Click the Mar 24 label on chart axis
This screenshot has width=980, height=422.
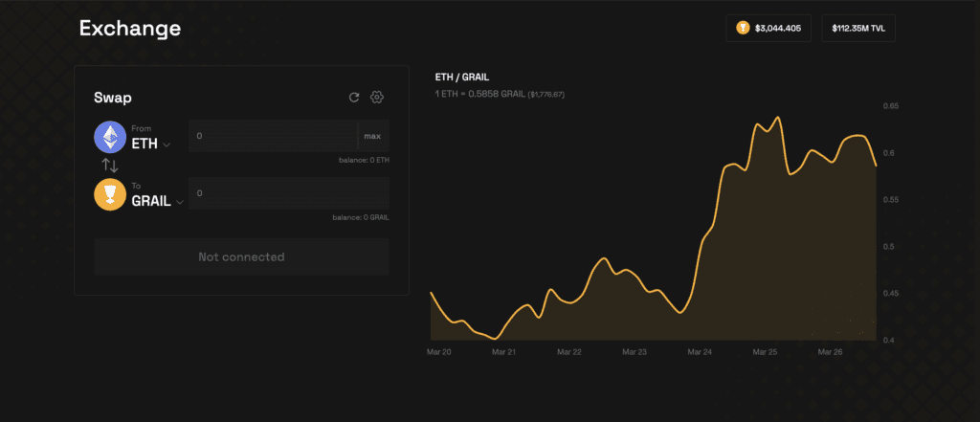click(x=700, y=352)
